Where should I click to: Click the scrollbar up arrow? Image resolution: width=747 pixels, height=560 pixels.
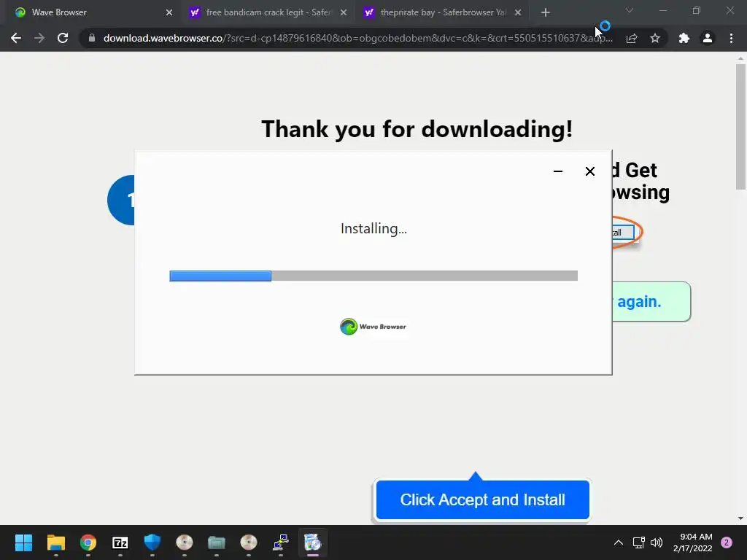tap(740, 58)
